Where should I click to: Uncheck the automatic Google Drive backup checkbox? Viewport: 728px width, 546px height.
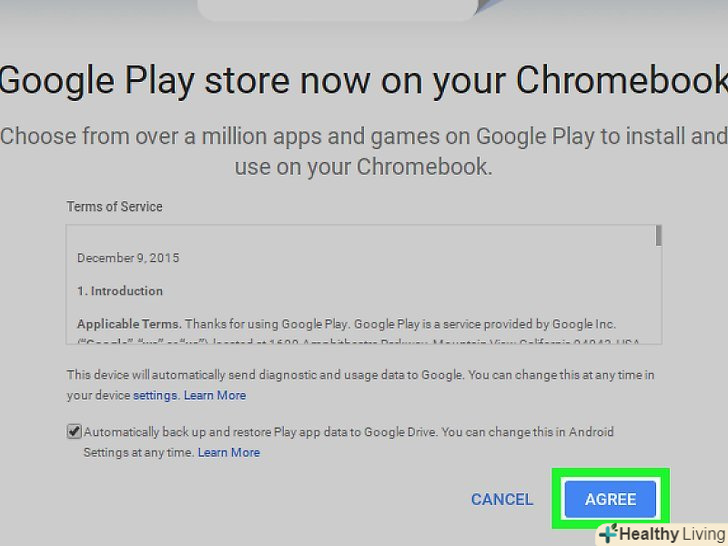tap(74, 432)
